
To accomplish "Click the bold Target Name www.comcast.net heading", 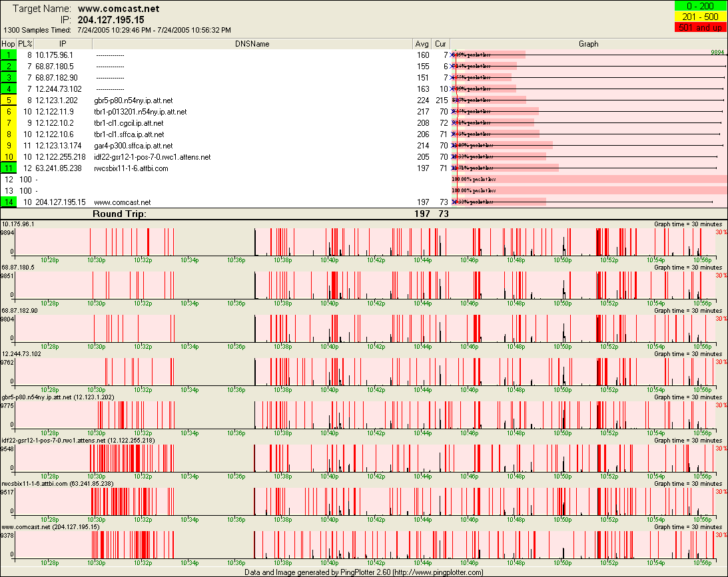I will click(119, 9).
